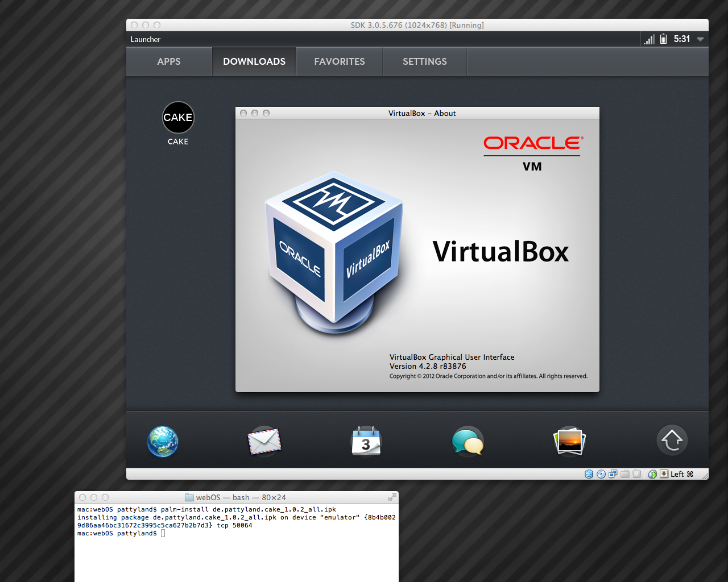Open the Email app in the dock
The width and height of the screenshot is (728, 582).
(264, 441)
